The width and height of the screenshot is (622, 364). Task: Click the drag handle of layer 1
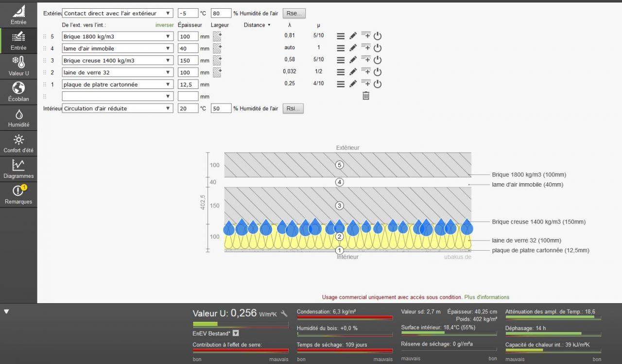pyautogui.click(x=45, y=84)
